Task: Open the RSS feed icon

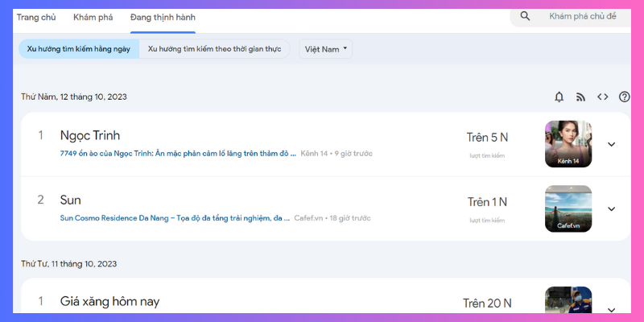Action: point(580,97)
